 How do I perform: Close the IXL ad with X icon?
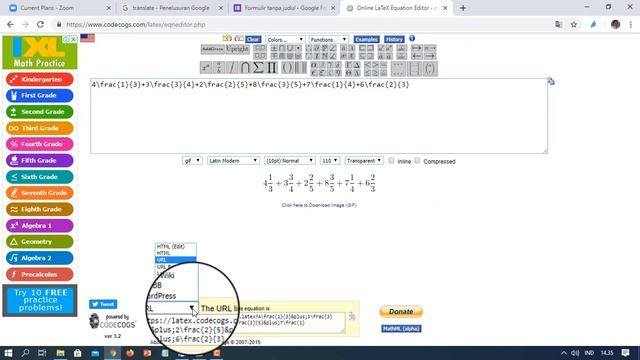[x=73, y=40]
